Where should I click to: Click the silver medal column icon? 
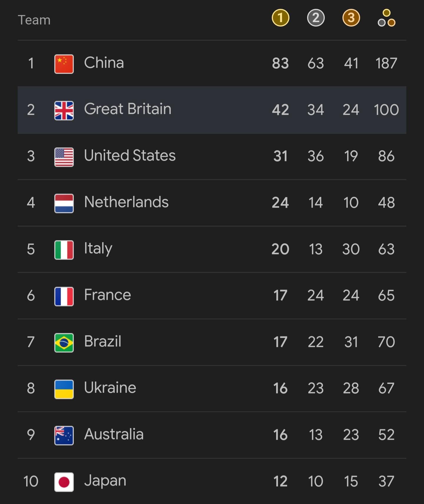click(316, 18)
